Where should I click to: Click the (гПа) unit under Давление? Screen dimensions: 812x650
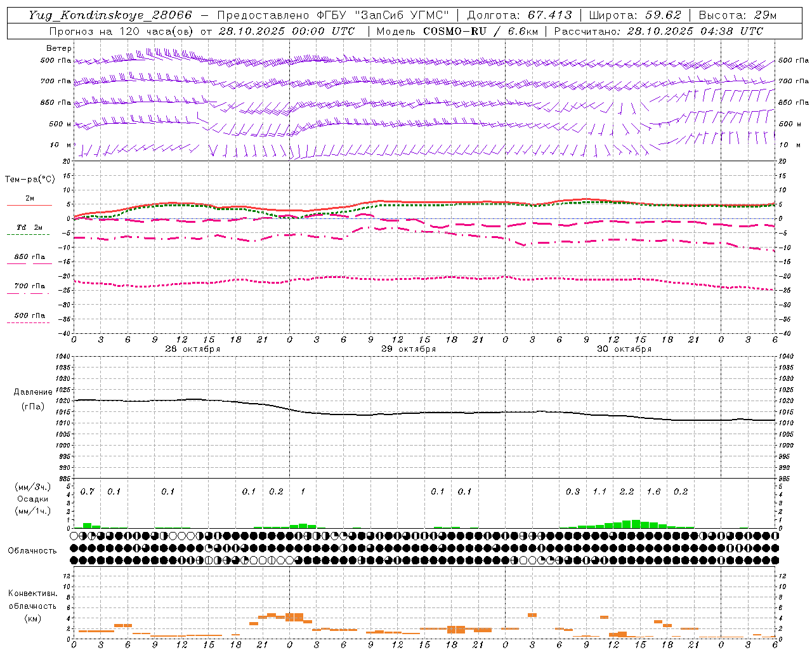33,407
